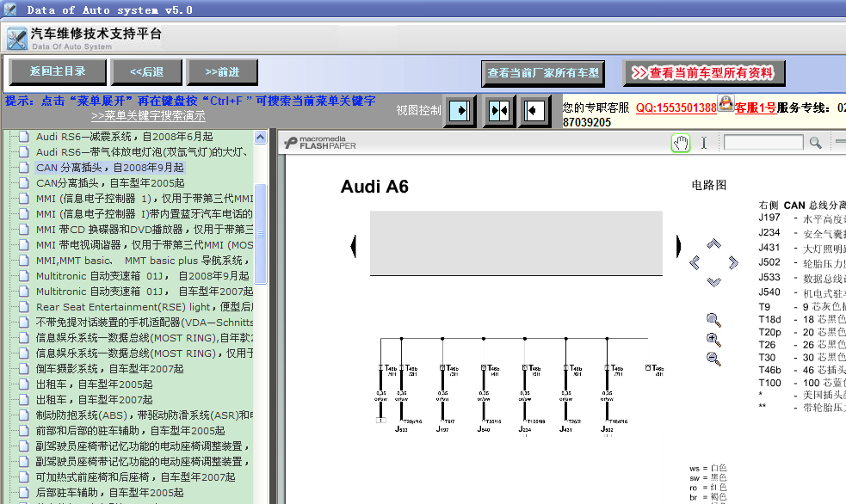This screenshot has height=504, width=846.
Task: Open 信息娱乐系统—数据总线(MOST RING),自年款 entry
Action: pos(144,338)
